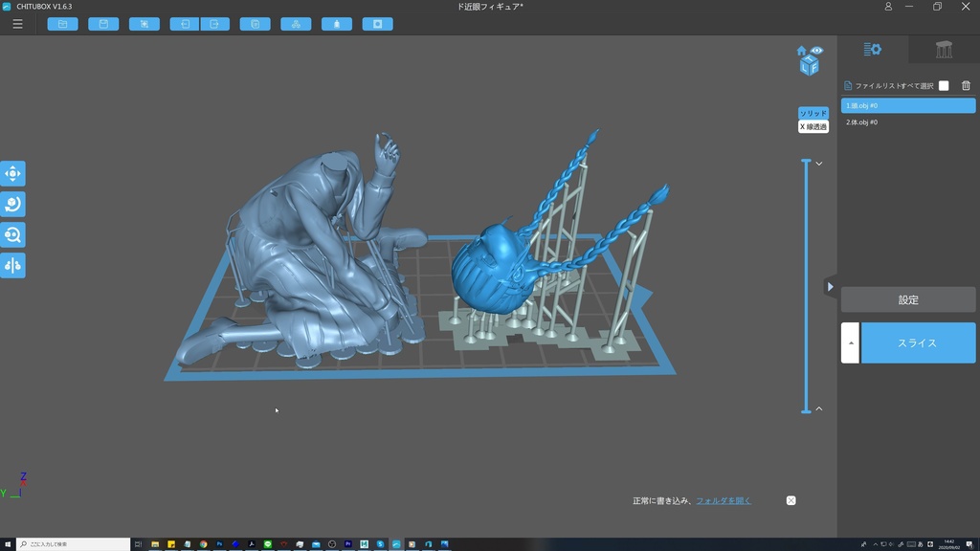Click the Copy model toolbar icon

coord(255,24)
